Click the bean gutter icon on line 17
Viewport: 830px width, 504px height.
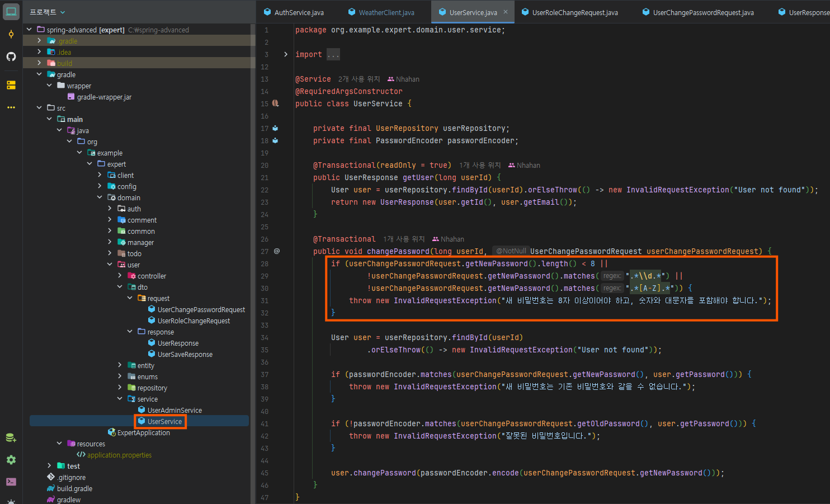click(x=275, y=128)
